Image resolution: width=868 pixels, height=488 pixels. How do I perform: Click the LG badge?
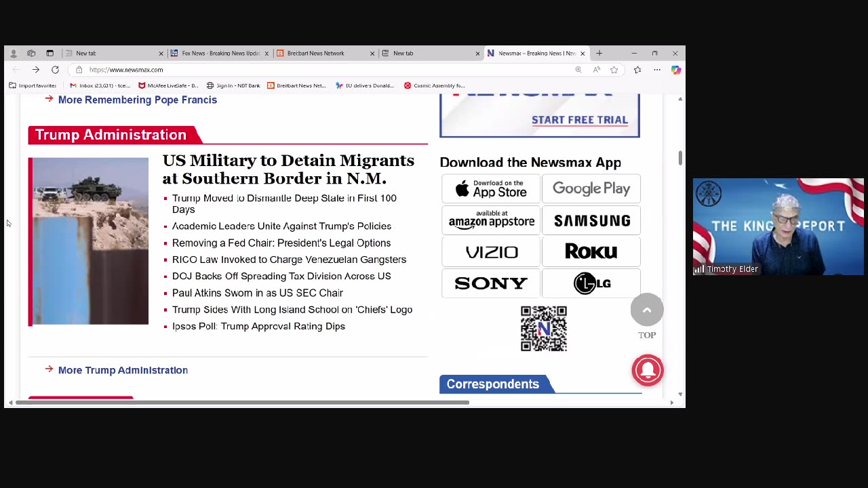(x=591, y=283)
